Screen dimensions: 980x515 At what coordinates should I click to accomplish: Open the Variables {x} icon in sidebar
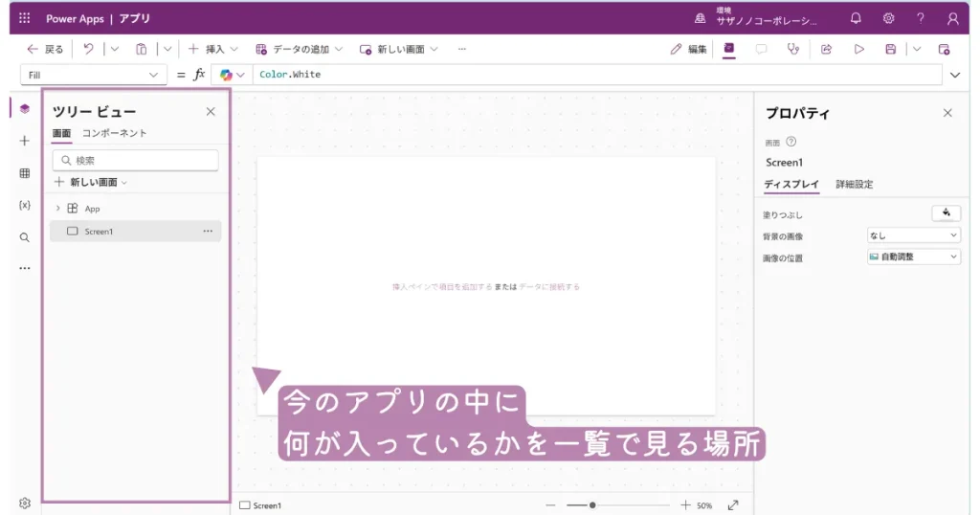point(25,205)
